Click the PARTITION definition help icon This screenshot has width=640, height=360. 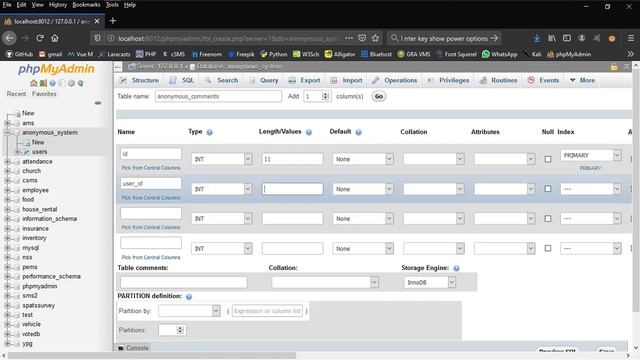[189, 297]
